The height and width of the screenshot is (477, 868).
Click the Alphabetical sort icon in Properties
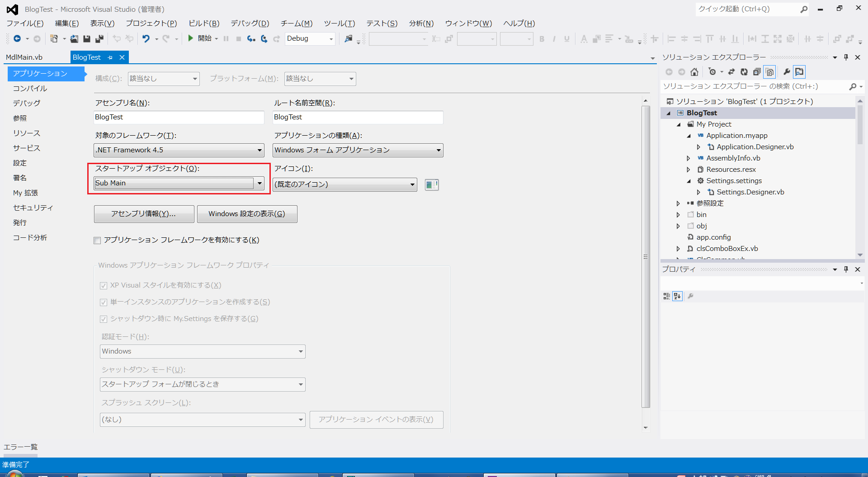click(677, 296)
